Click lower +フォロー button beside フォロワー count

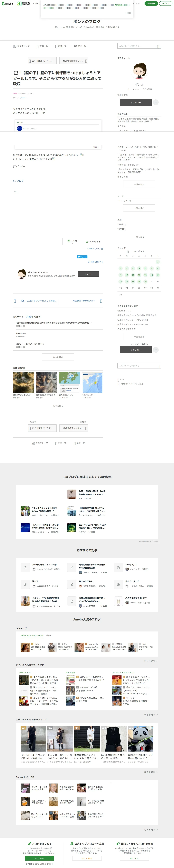click(135, 350)
